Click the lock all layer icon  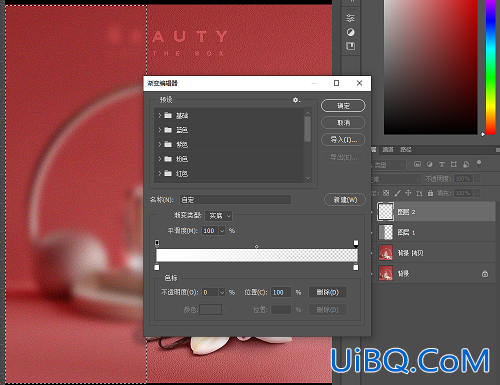tap(430, 193)
